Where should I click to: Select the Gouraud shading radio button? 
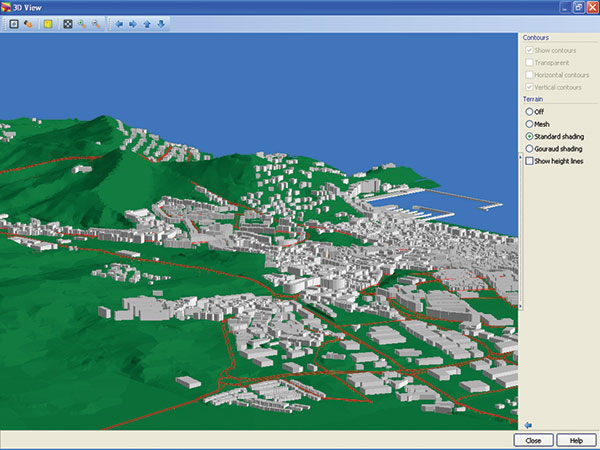point(529,148)
